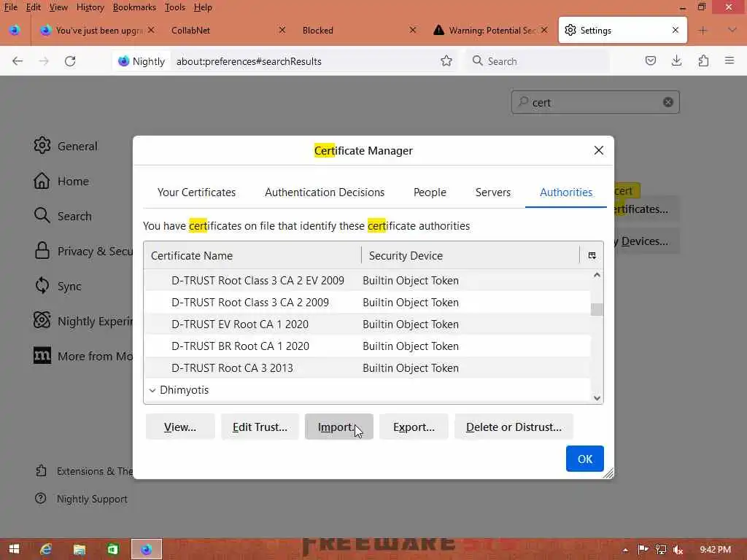Open Extensions & Themes link

point(84,471)
